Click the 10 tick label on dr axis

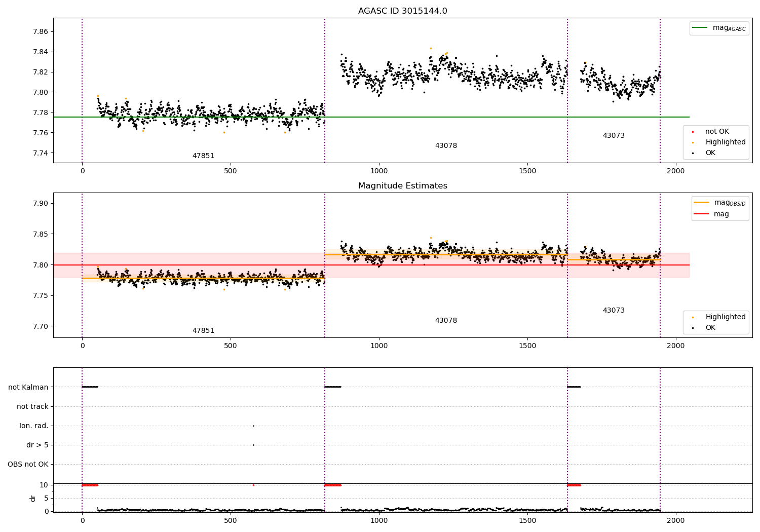(x=44, y=485)
